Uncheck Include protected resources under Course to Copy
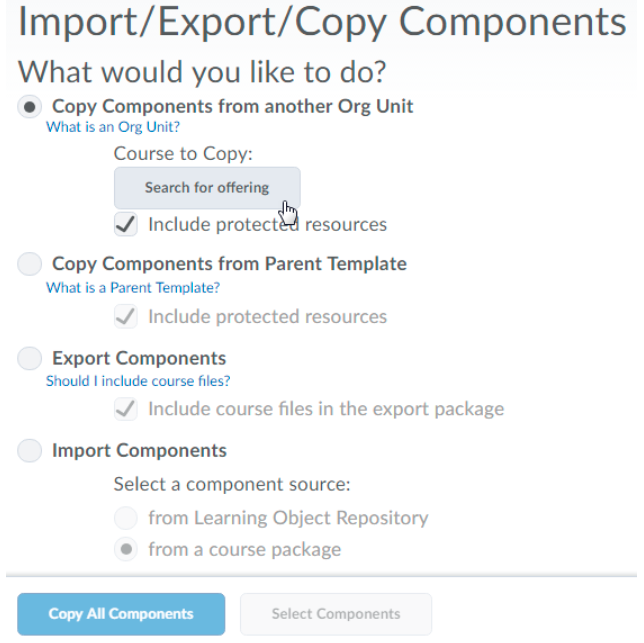The image size is (644, 643). click(126, 225)
